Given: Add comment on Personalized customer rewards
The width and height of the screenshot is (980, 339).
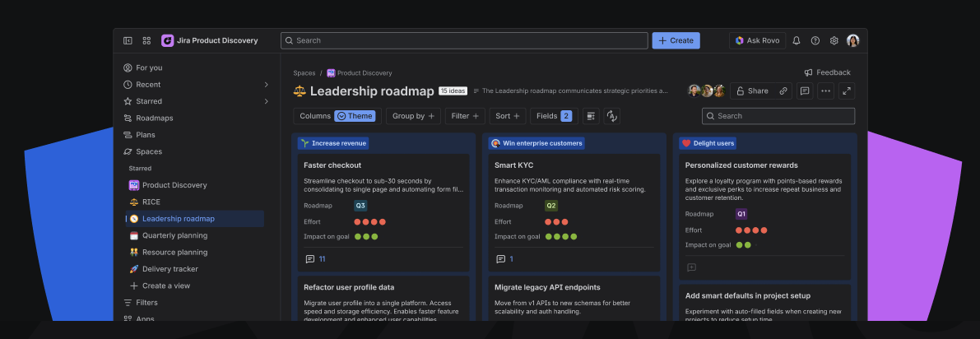Looking at the screenshot, I should click(x=691, y=267).
